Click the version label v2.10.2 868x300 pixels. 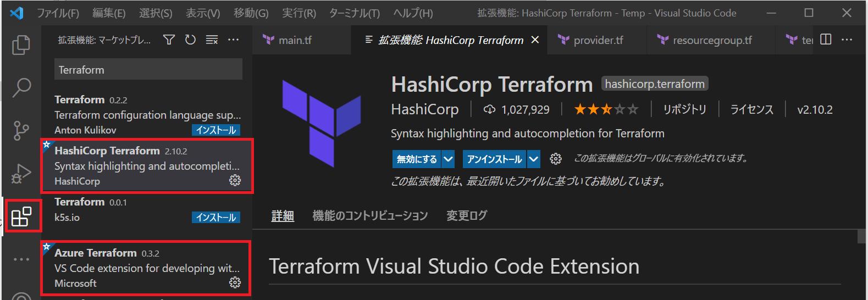(x=815, y=110)
